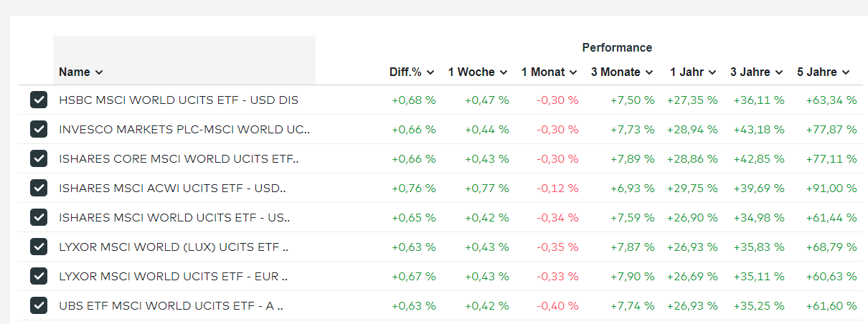Screen dimensions: 868x324
Task: Sort by 1 Woche performance
Action: click(x=478, y=72)
